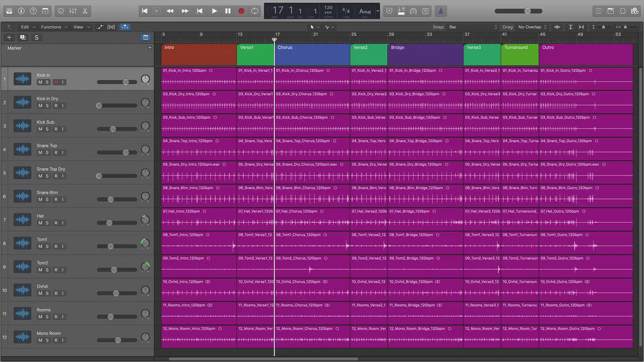Open the Loop Browser icon
Image resolution: width=644 pixels, height=362 pixels.
623,11
